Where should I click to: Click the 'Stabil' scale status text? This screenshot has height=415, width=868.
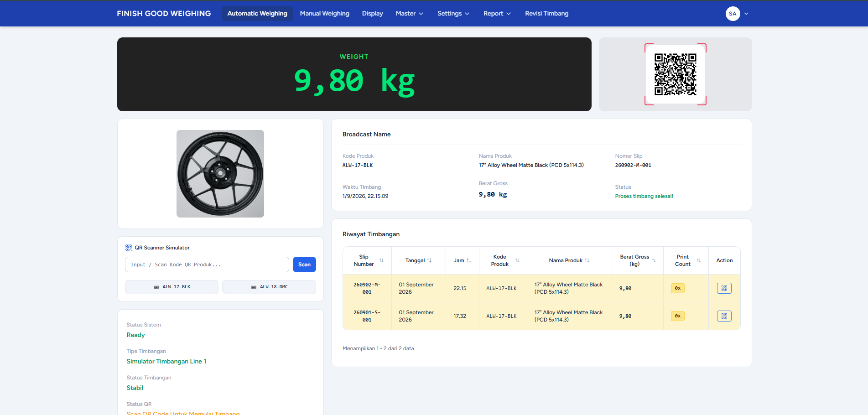tap(135, 388)
